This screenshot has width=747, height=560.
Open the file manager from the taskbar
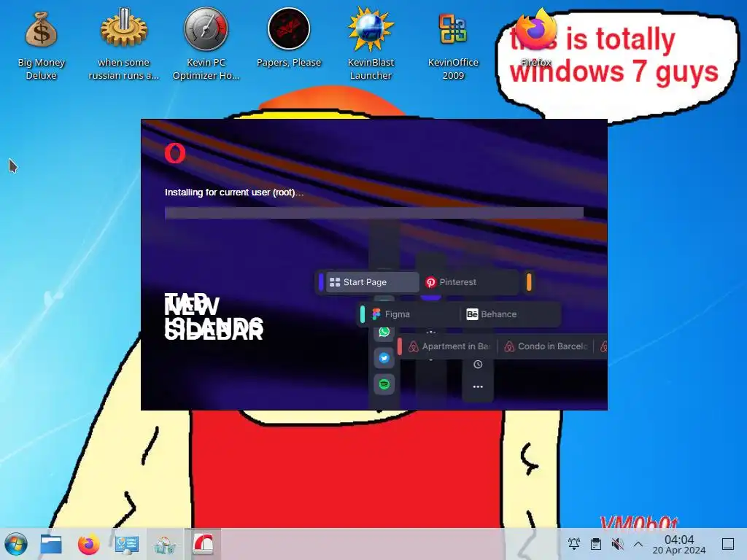51,544
